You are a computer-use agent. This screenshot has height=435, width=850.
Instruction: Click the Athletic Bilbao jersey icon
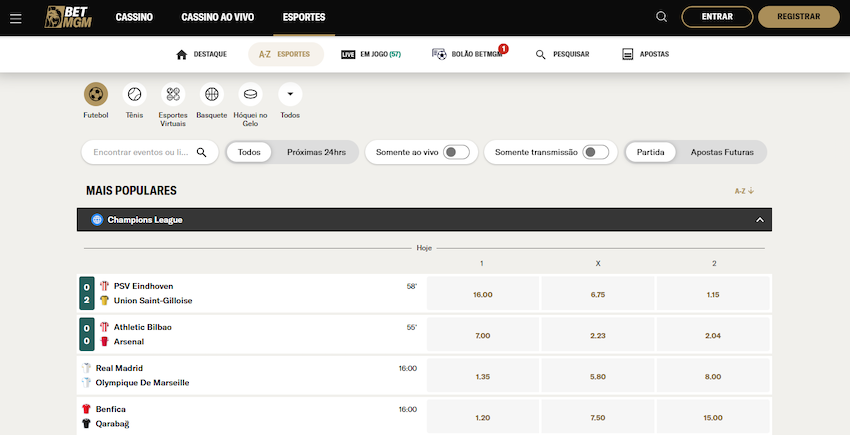point(105,327)
